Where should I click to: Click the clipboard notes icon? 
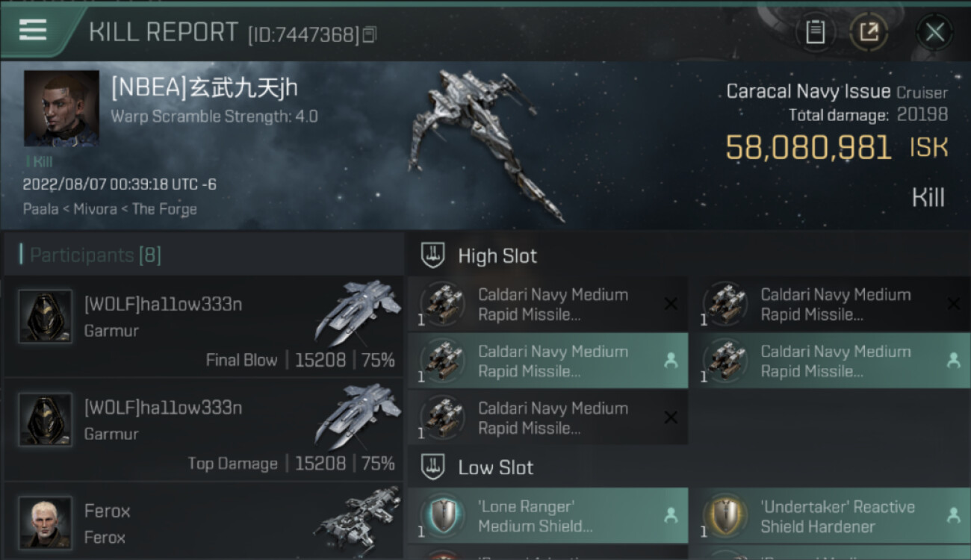tap(815, 32)
